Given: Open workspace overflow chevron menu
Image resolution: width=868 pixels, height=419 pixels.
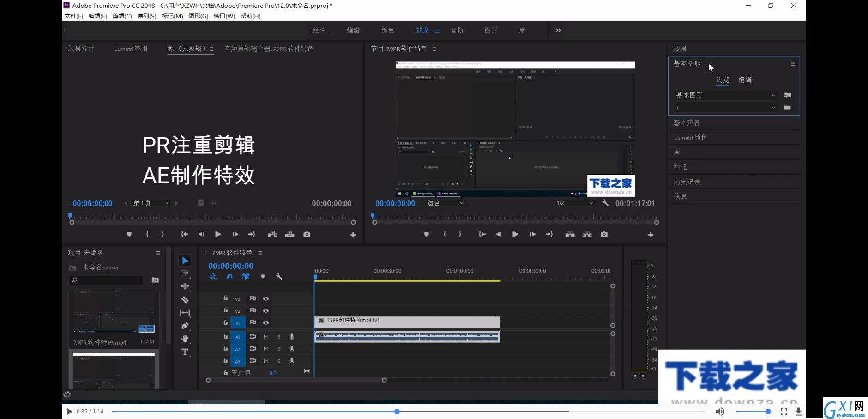Looking at the screenshot, I should point(558,30).
